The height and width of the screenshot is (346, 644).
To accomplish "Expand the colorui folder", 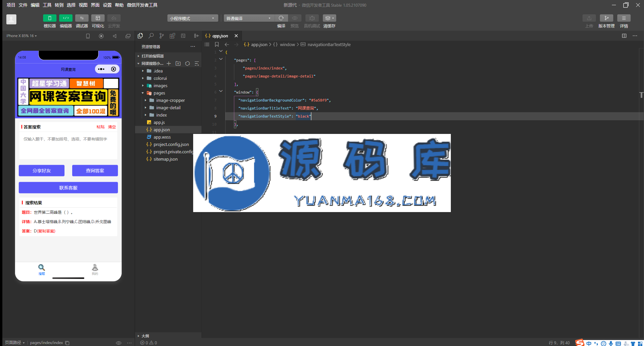I will [168, 78].
